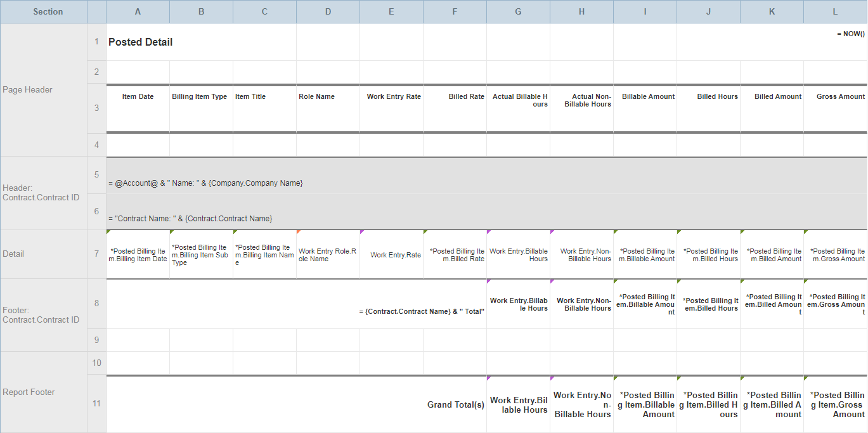This screenshot has width=868, height=433.
Task: Click the green marker on Gross Amount detail cell
Action: click(x=805, y=232)
